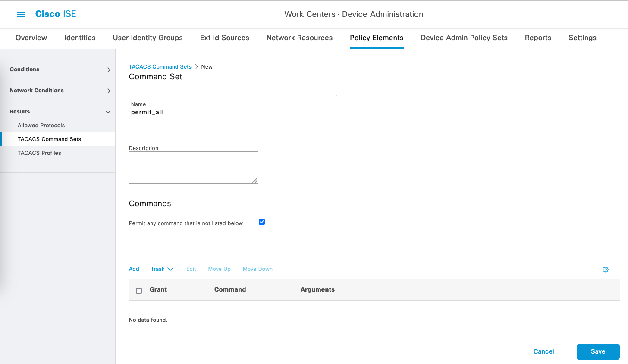
Task: Click the Name field containing permit_all
Action: coord(193,113)
